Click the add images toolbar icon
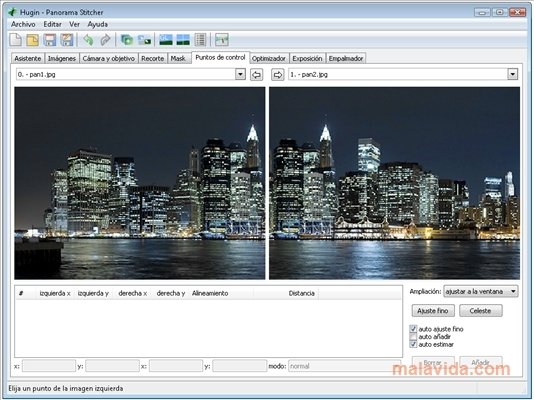534x400 pixels. tap(127, 40)
